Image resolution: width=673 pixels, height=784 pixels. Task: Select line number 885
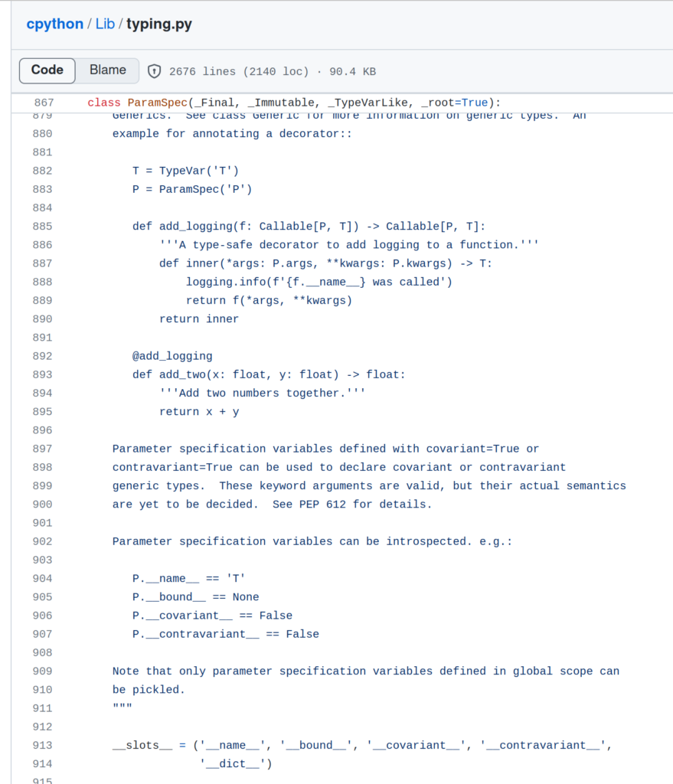pos(43,227)
